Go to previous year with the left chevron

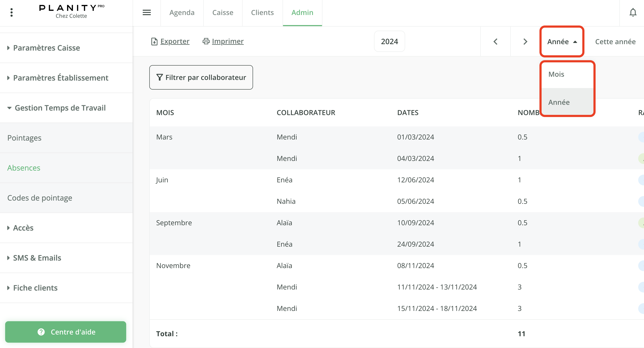point(495,42)
